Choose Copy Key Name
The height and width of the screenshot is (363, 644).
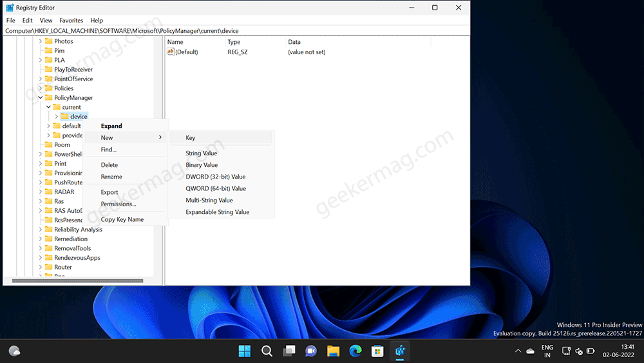(x=126, y=219)
